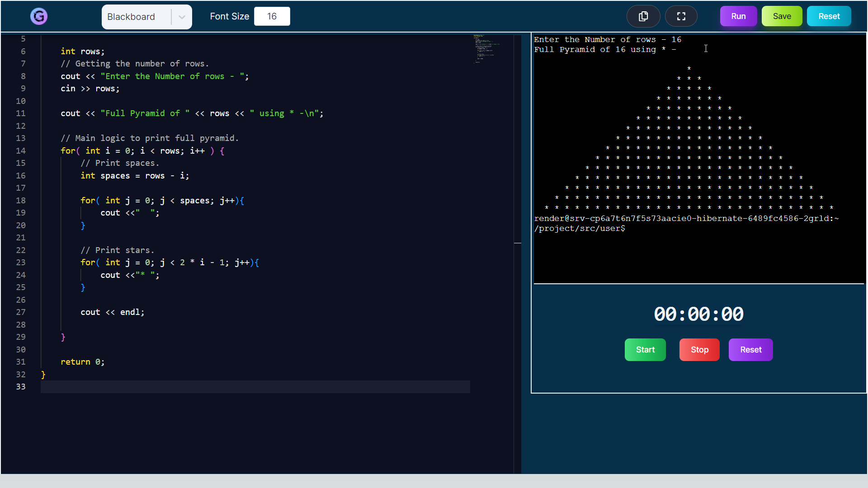Reset the editor using the top Reset button
Screen dimensions: 868x488
tap(829, 16)
